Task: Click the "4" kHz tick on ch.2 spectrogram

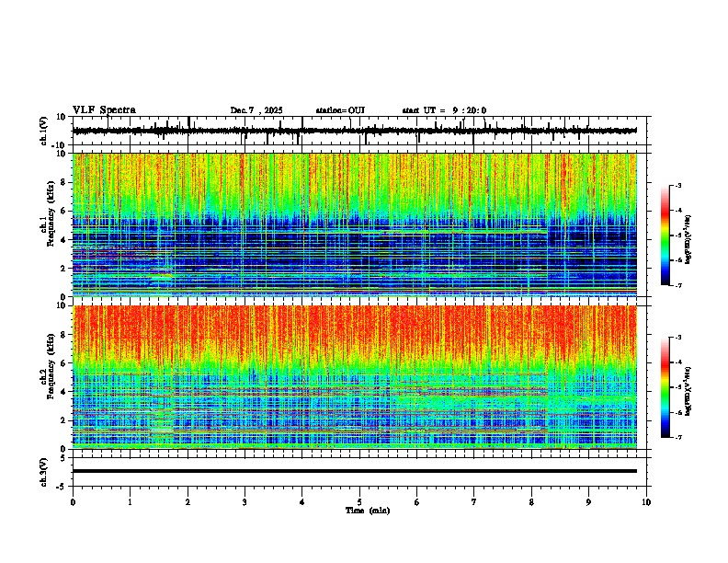Action: [64, 392]
